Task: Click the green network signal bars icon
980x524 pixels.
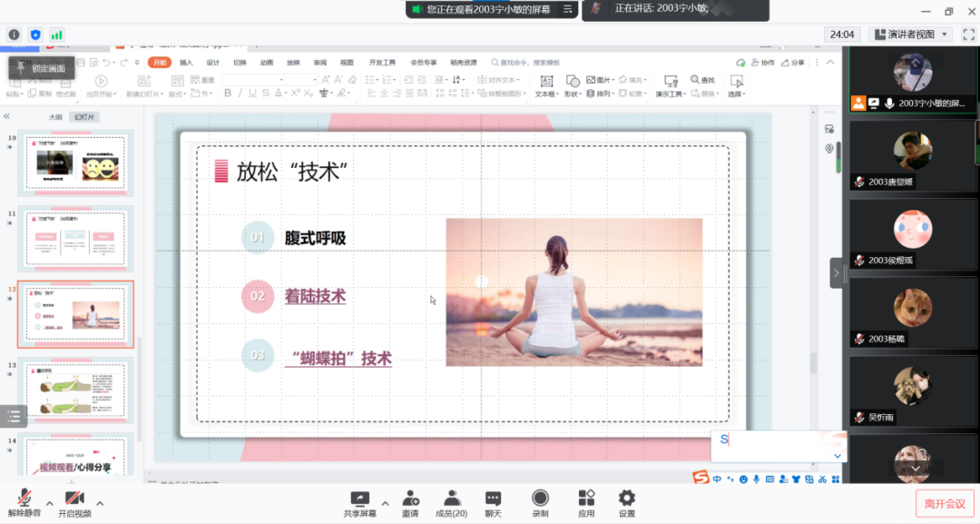Action: pyautogui.click(x=57, y=35)
